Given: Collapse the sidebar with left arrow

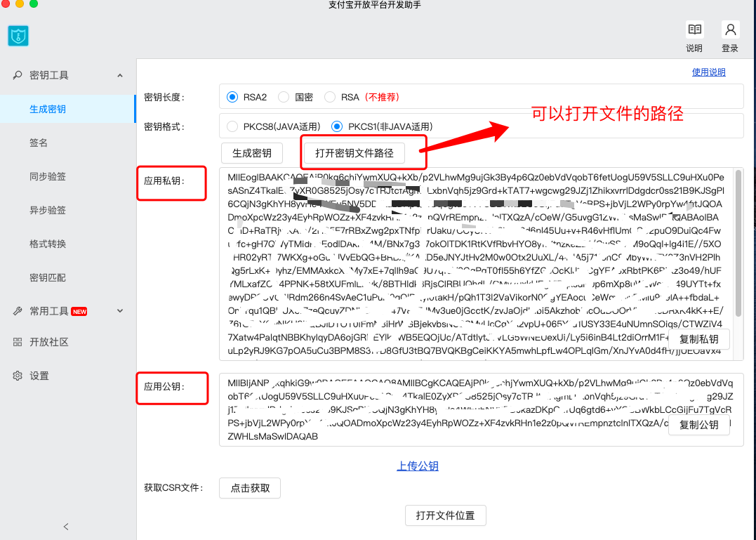Looking at the screenshot, I should (x=66, y=527).
